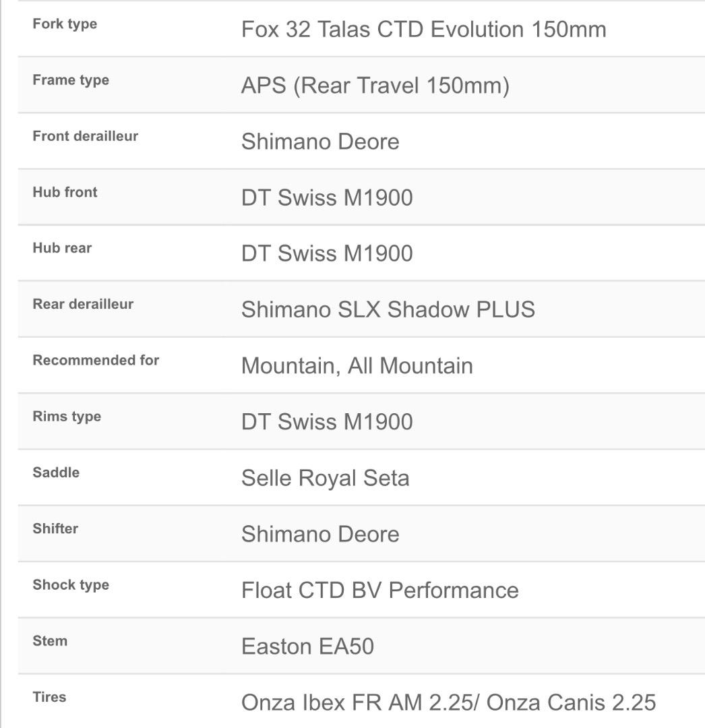Click APS (Rear Travel 150mm) text

375,86
